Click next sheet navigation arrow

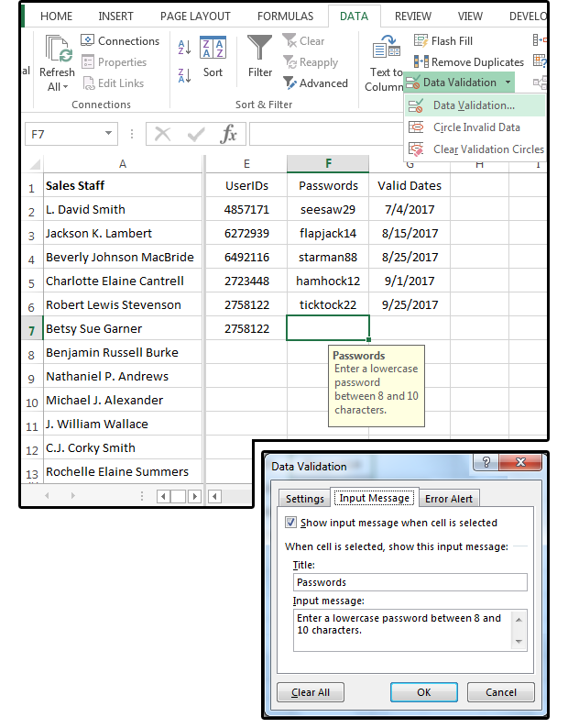(x=73, y=496)
